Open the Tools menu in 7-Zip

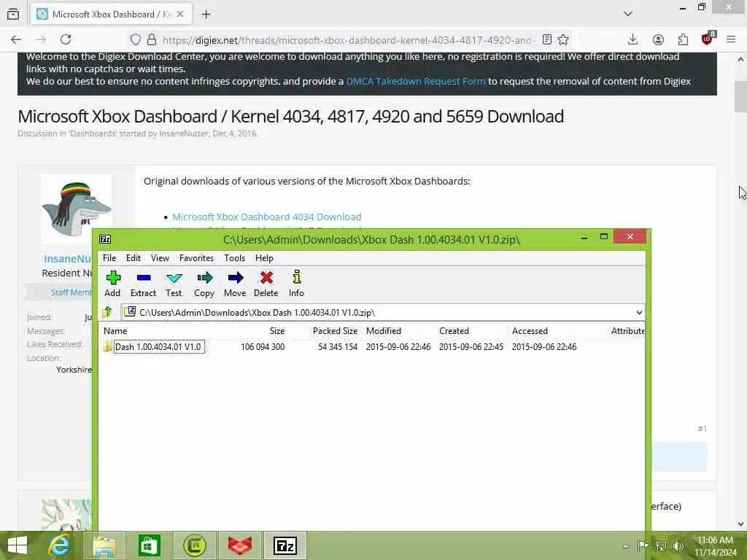pos(234,257)
